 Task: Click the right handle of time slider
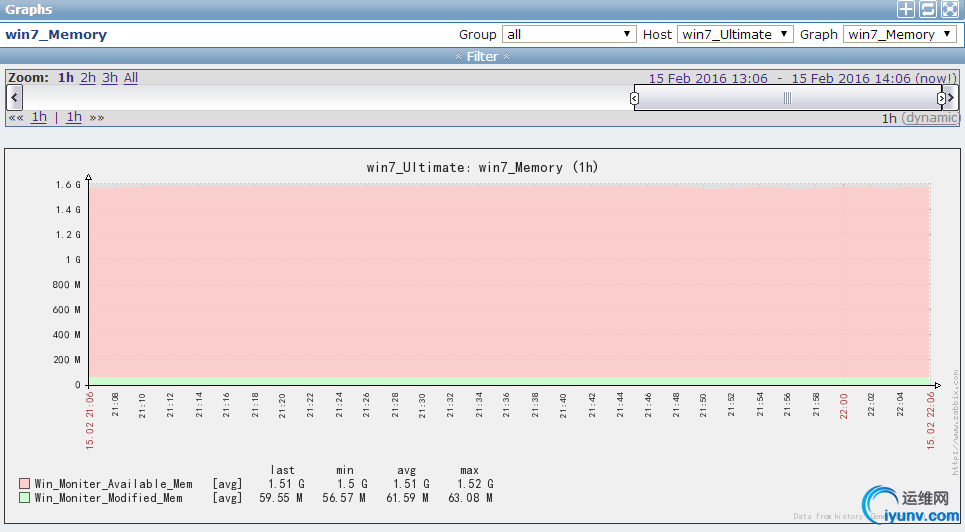coord(940,98)
